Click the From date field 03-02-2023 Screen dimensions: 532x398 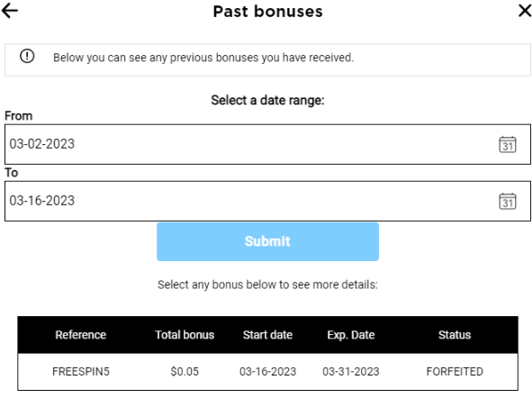click(x=267, y=145)
